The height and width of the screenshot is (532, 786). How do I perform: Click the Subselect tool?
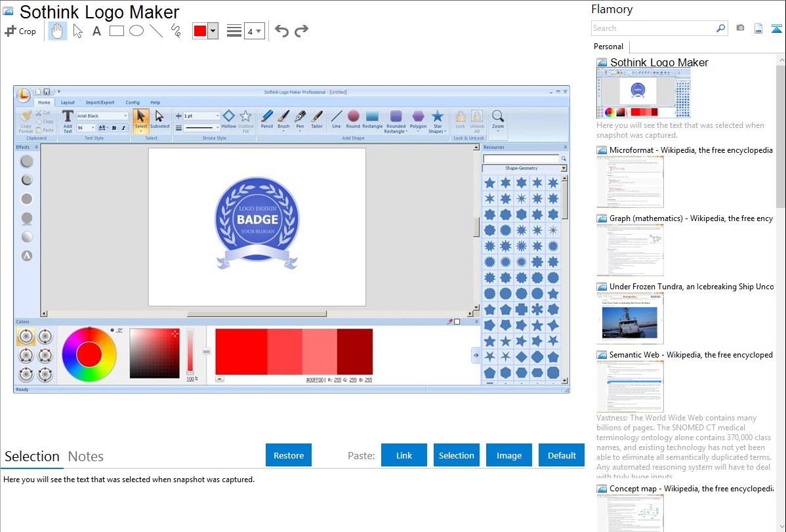click(159, 121)
